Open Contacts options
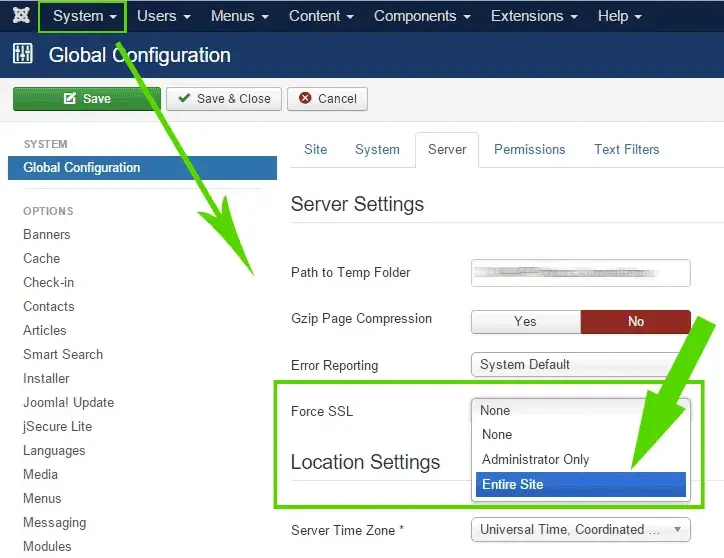This screenshot has width=724, height=558. pos(48,307)
